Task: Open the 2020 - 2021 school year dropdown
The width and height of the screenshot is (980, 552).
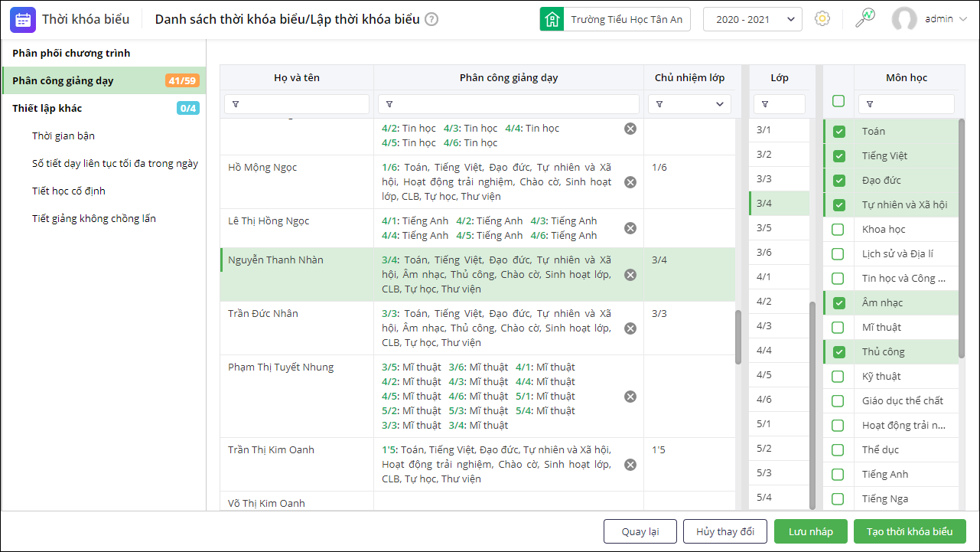Action: click(x=753, y=19)
